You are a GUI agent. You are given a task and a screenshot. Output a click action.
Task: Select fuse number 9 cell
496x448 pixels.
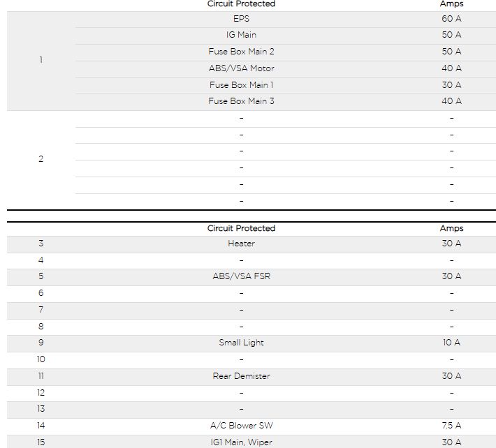[41, 343]
